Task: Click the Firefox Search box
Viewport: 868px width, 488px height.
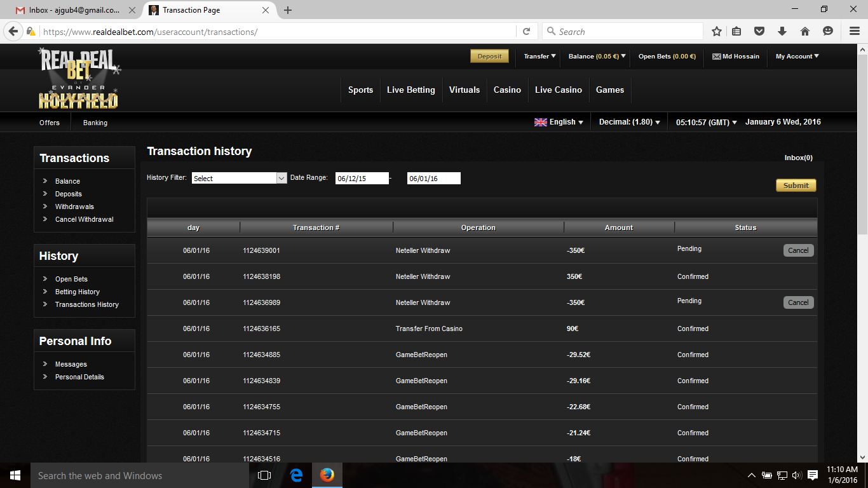Action: (x=623, y=31)
